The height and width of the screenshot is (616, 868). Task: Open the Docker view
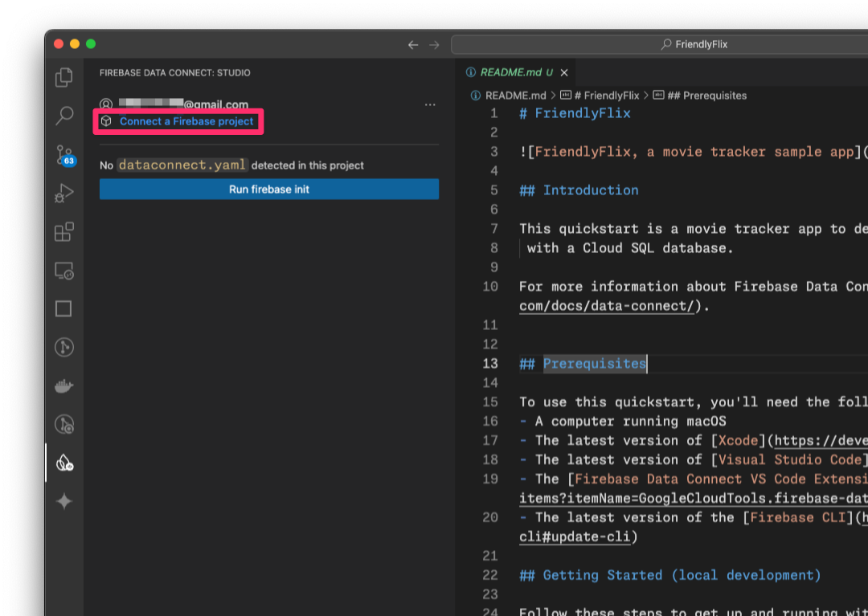click(64, 386)
